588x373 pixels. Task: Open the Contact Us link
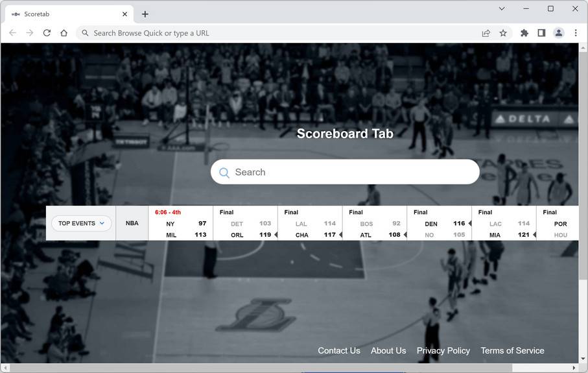coord(339,350)
